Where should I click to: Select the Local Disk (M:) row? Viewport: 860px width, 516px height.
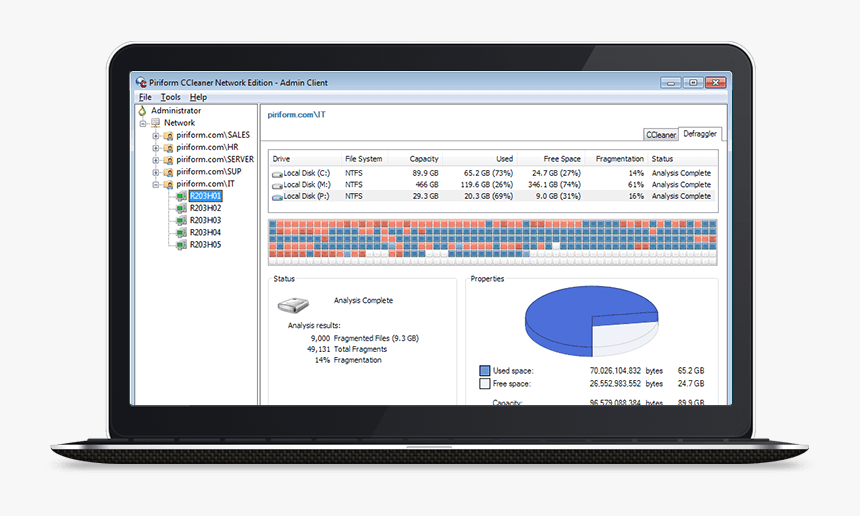pos(493,185)
